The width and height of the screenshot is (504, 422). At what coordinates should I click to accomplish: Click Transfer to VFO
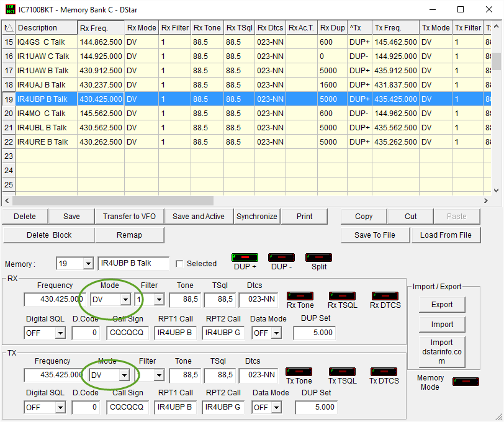[x=129, y=217]
